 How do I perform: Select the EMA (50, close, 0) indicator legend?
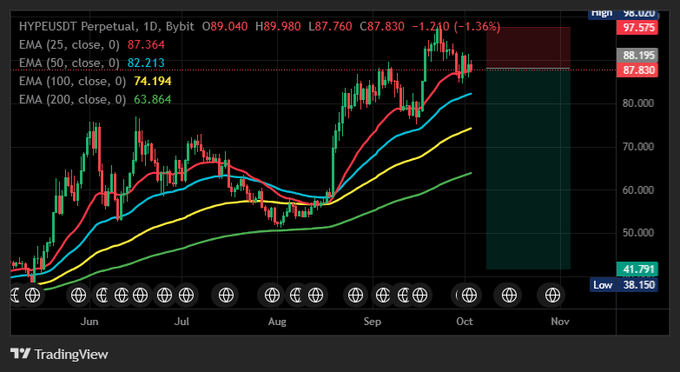click(69, 63)
